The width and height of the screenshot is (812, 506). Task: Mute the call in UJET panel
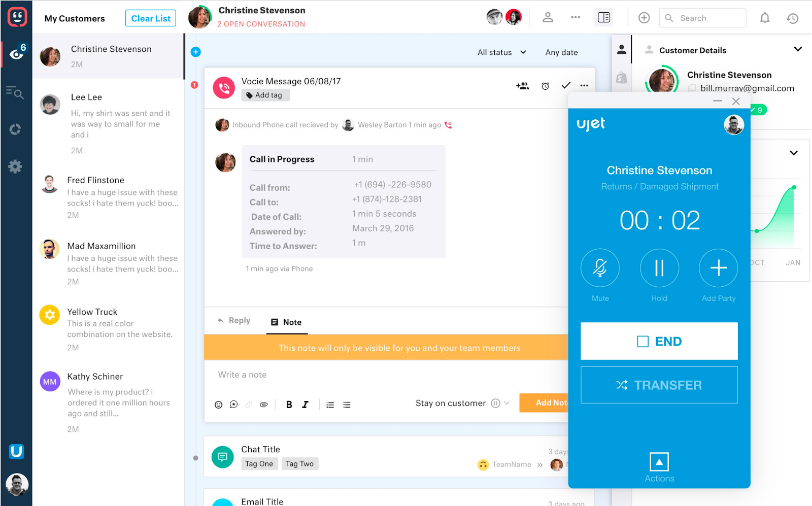600,268
